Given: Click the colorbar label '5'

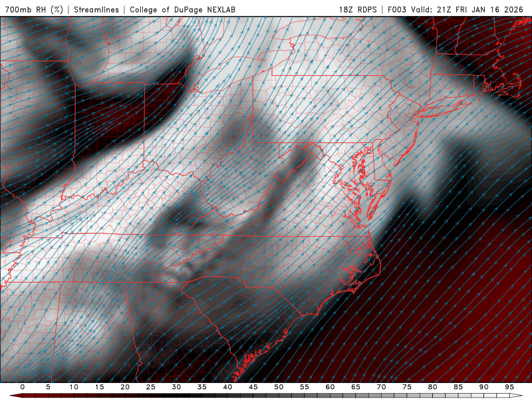Looking at the screenshot, I should [x=48, y=387].
